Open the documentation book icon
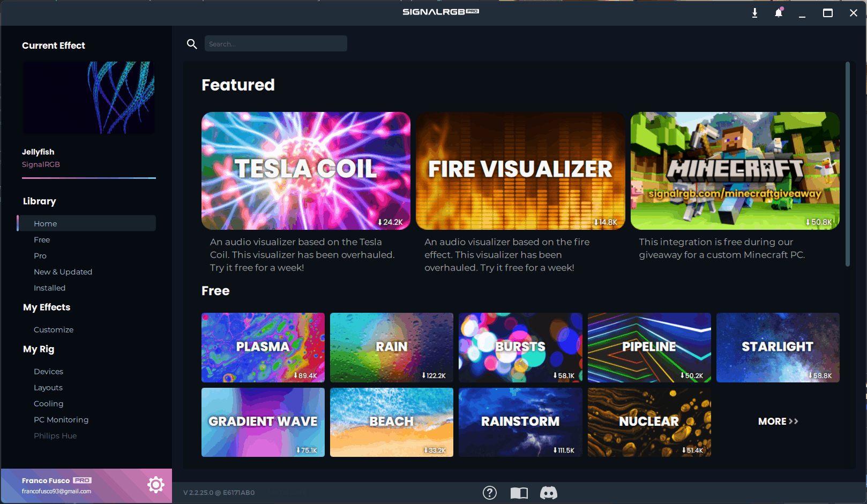This screenshot has width=867, height=504. (519, 493)
